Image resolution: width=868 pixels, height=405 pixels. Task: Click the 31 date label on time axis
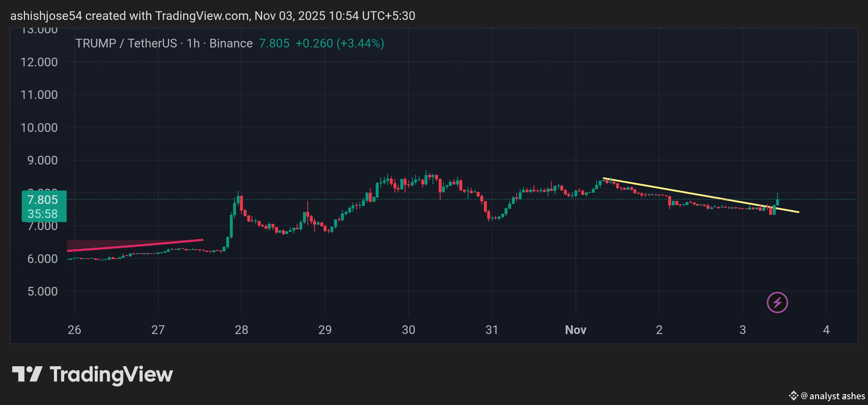[492, 330]
